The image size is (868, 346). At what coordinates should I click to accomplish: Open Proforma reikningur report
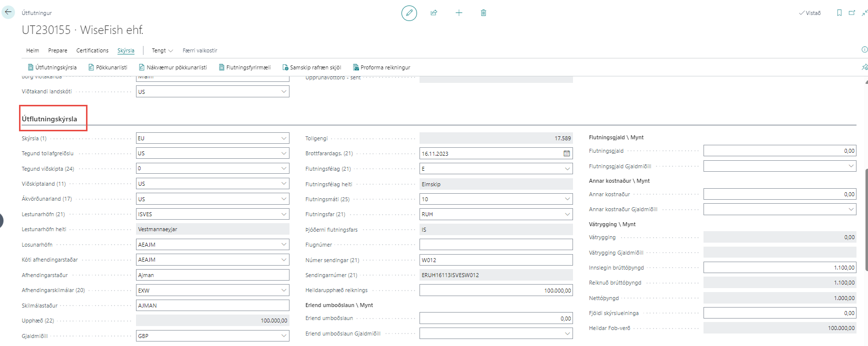381,67
